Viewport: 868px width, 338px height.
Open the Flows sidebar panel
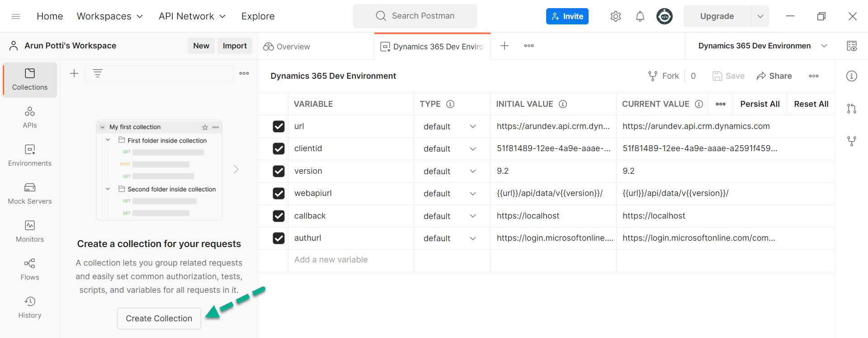coord(30,270)
